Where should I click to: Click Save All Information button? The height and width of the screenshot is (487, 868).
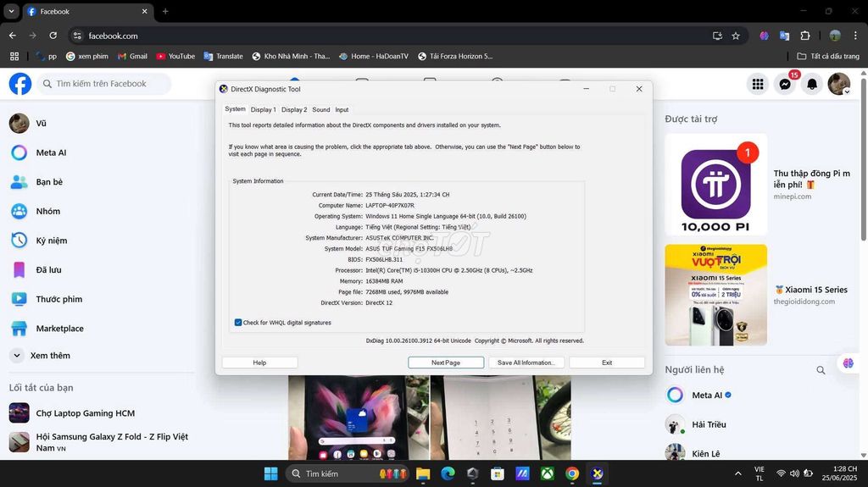pos(526,362)
